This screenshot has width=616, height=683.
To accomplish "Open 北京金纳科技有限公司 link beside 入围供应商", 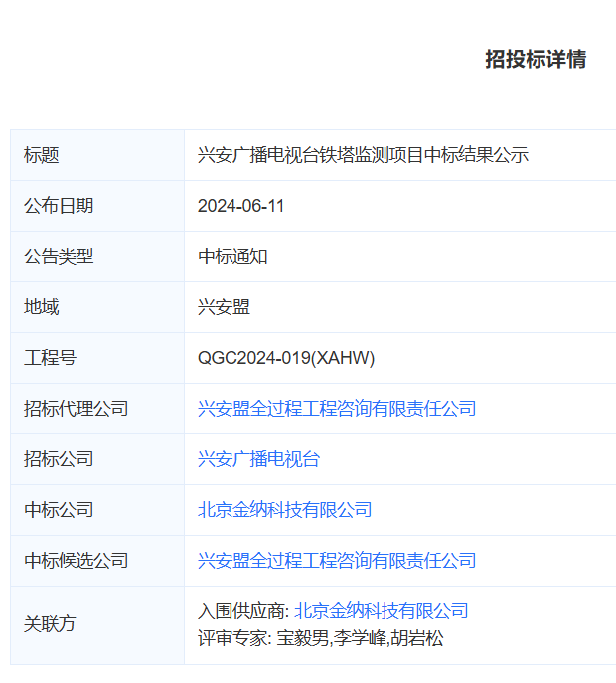I will click(x=381, y=611).
